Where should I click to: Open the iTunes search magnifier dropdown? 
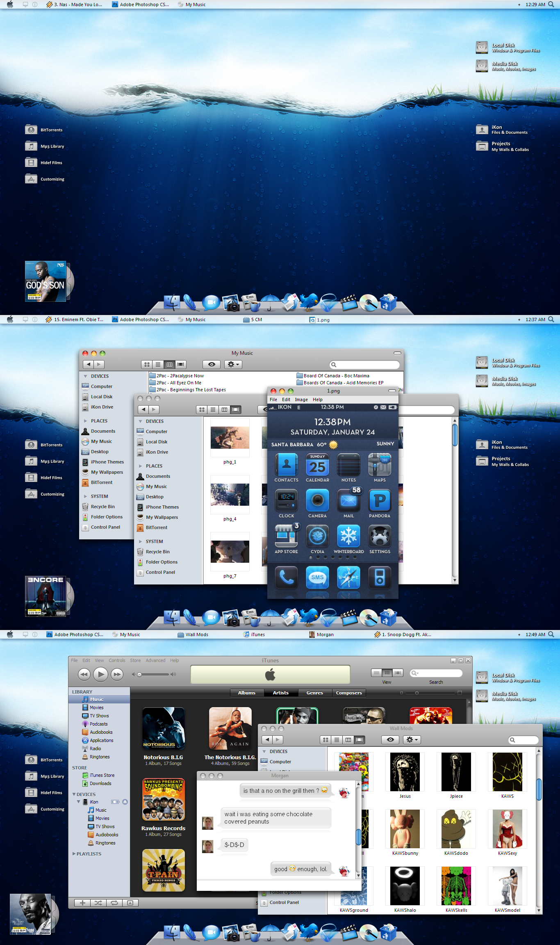click(415, 673)
